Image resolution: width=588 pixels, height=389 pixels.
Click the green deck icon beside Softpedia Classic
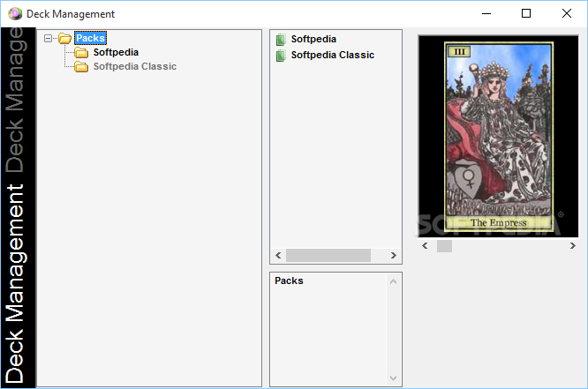[281, 56]
